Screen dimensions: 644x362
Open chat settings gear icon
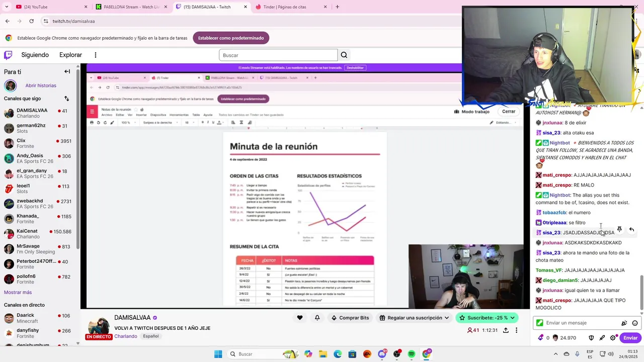tap(613, 338)
